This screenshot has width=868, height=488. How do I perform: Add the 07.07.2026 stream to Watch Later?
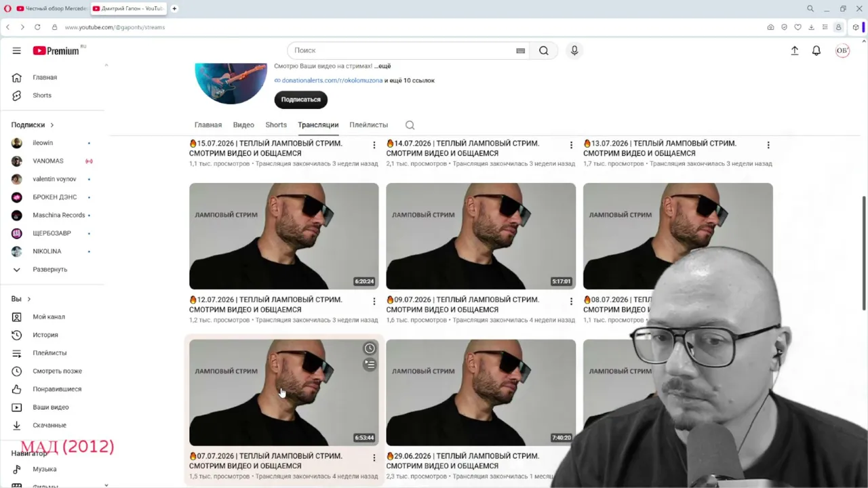coord(370,348)
